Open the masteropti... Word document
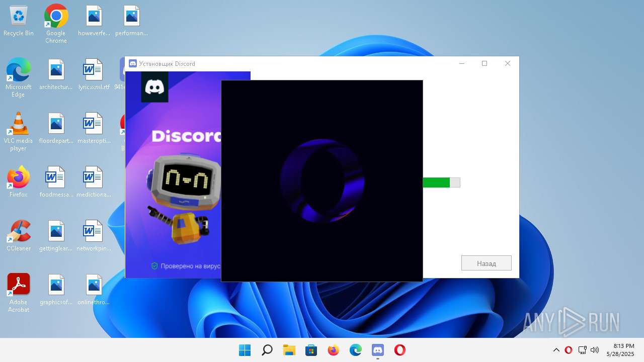The height and width of the screenshot is (362, 644). [94, 129]
